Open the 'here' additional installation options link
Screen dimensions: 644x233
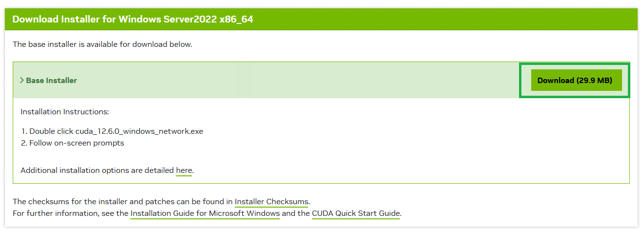point(184,170)
